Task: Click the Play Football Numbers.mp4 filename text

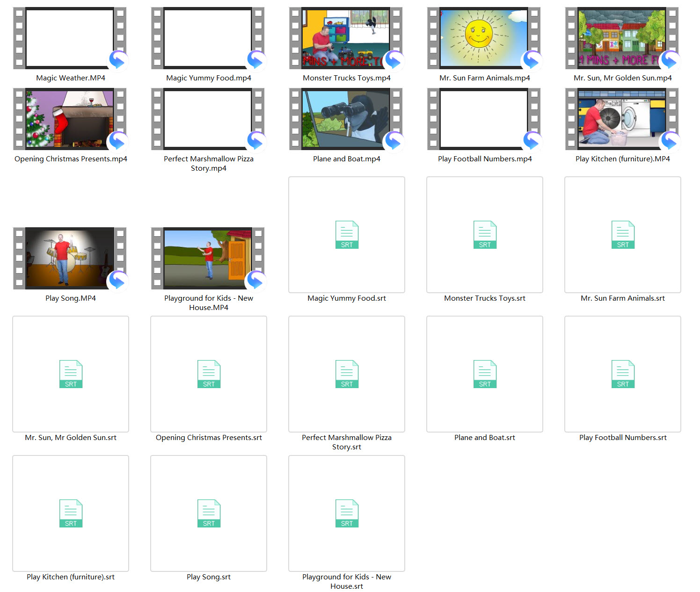Action: coord(485,159)
